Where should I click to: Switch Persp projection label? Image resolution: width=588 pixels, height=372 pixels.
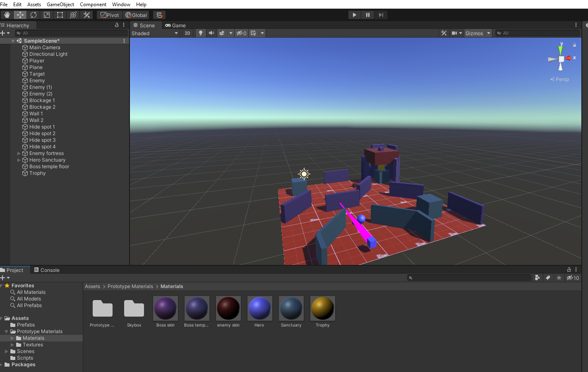pos(559,79)
